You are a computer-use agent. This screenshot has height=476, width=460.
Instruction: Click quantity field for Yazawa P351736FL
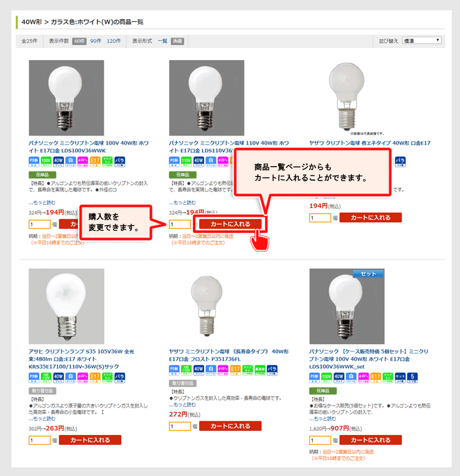180,426
